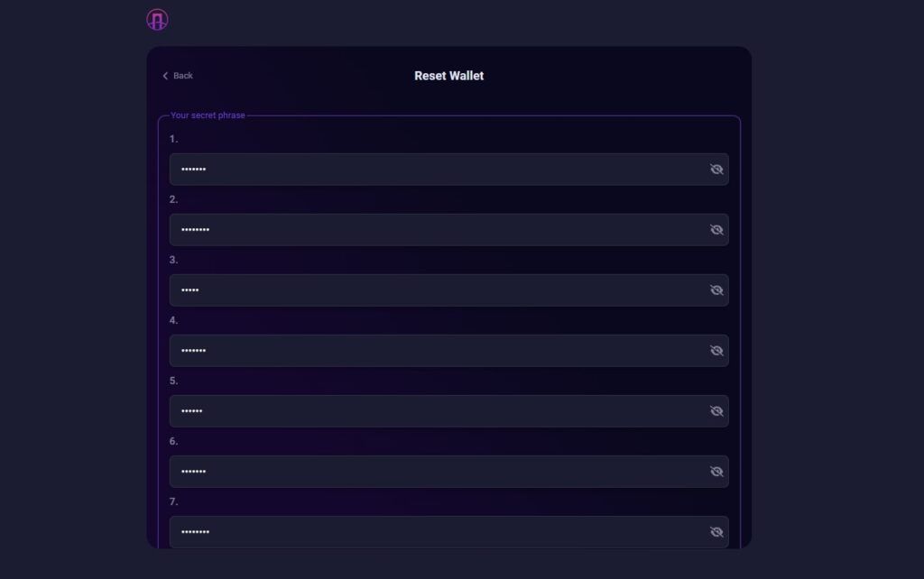Toggle visibility of secret word 2
The image size is (924, 579).
[716, 230]
